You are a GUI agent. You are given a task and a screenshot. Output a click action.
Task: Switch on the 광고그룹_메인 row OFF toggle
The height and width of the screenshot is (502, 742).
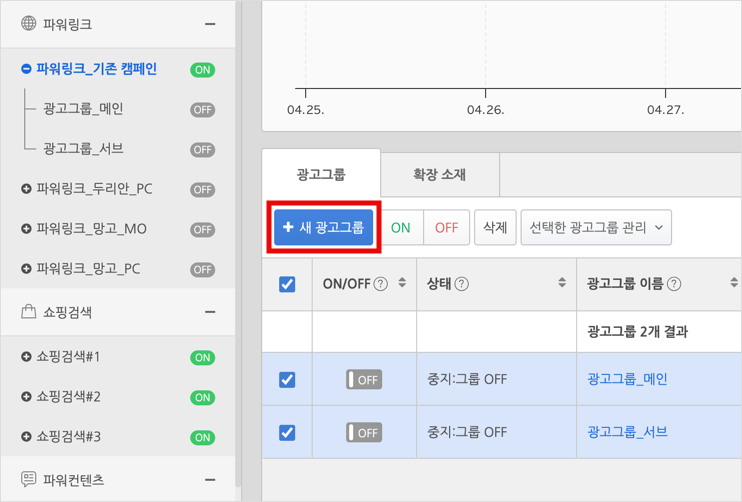(x=364, y=379)
